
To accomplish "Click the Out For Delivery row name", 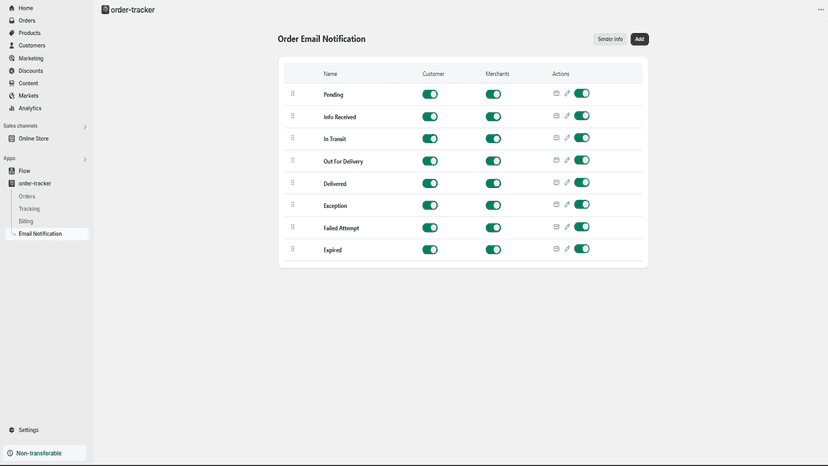I will pos(343,162).
